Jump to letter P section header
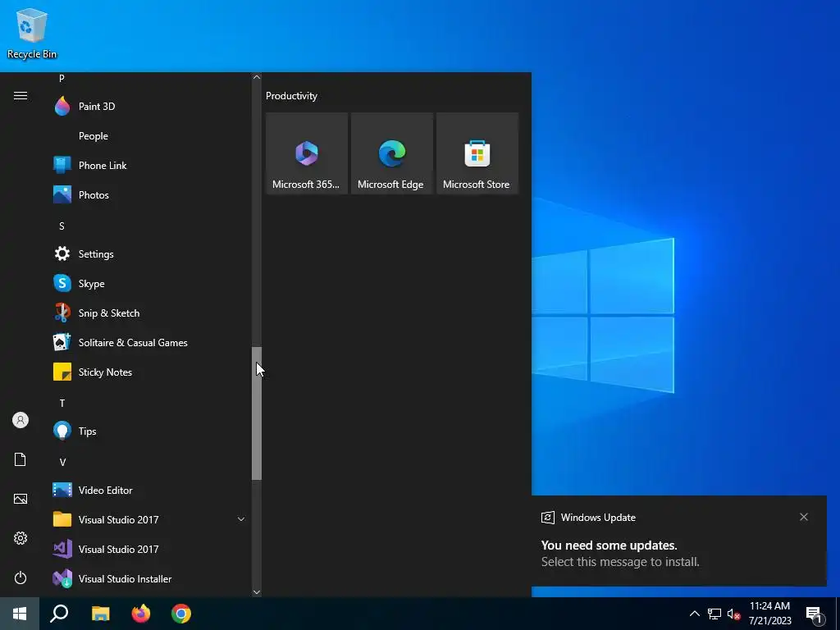The image size is (840, 630). pyautogui.click(x=62, y=79)
